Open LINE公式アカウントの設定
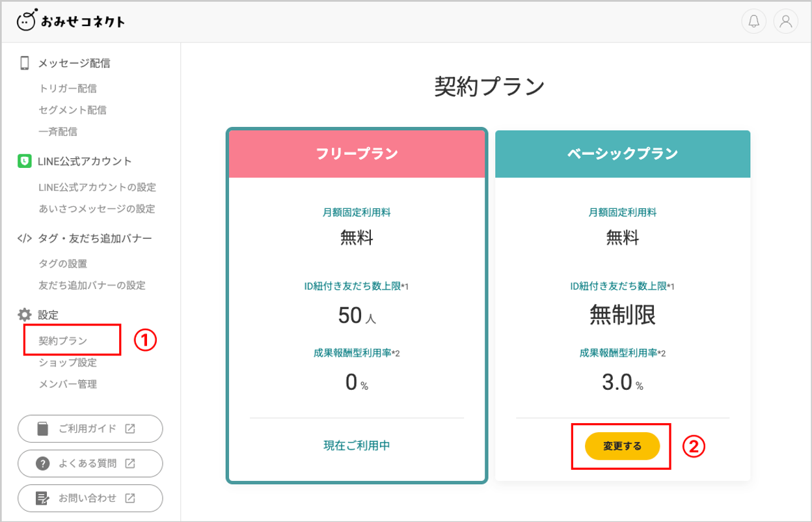 coord(97,187)
